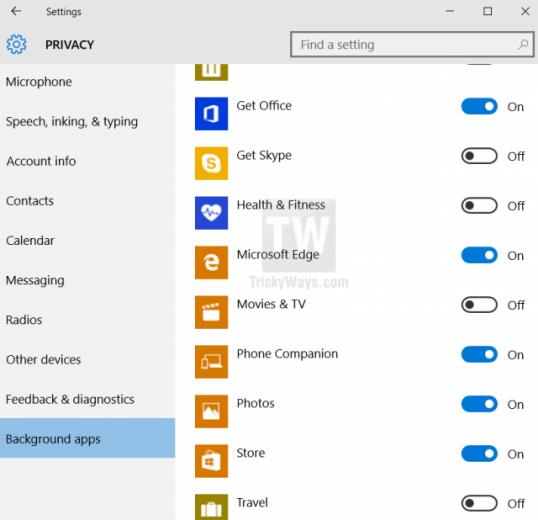Open Messaging privacy settings
538x520 pixels.
(x=87, y=280)
